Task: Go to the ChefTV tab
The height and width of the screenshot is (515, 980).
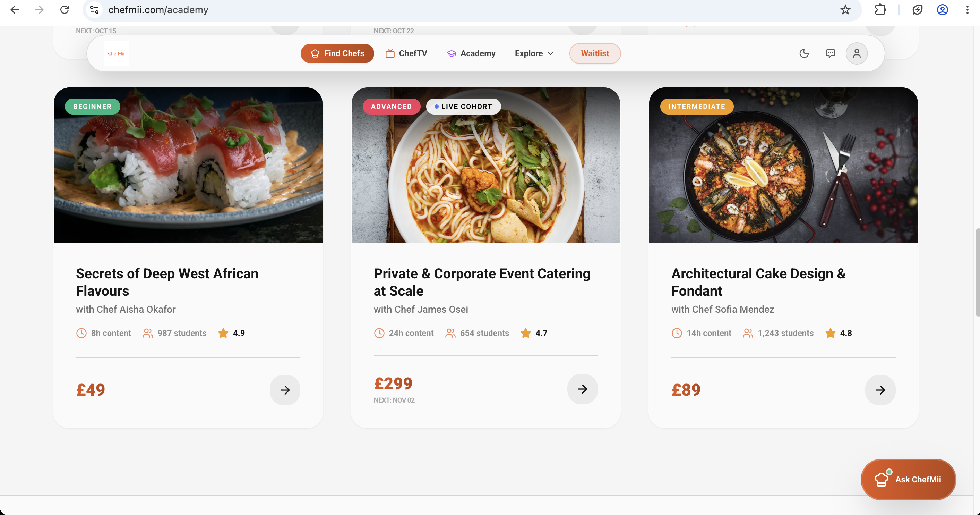Action: 406,54
